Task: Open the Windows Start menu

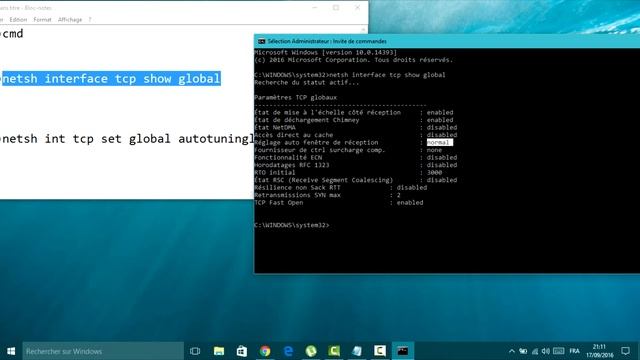Action: [11, 351]
